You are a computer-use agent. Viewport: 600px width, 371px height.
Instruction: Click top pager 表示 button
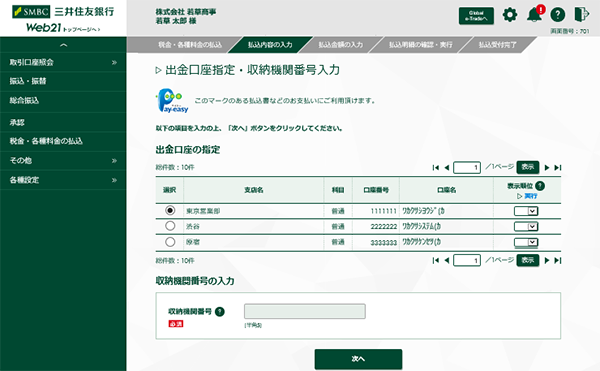coord(528,167)
